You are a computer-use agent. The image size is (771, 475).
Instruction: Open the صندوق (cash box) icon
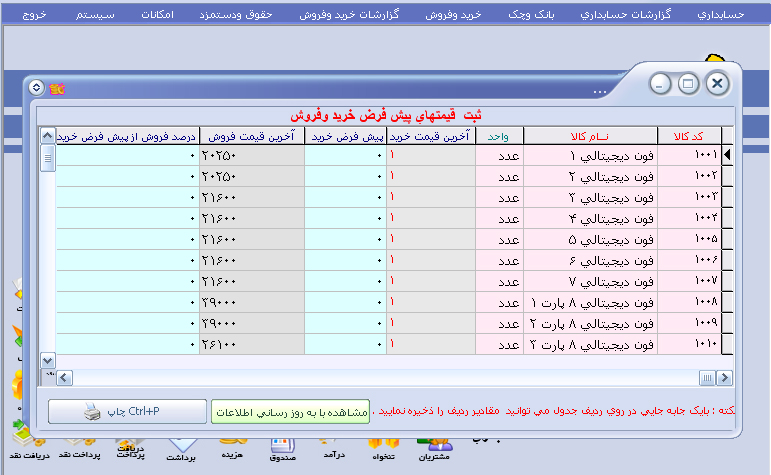point(283,447)
